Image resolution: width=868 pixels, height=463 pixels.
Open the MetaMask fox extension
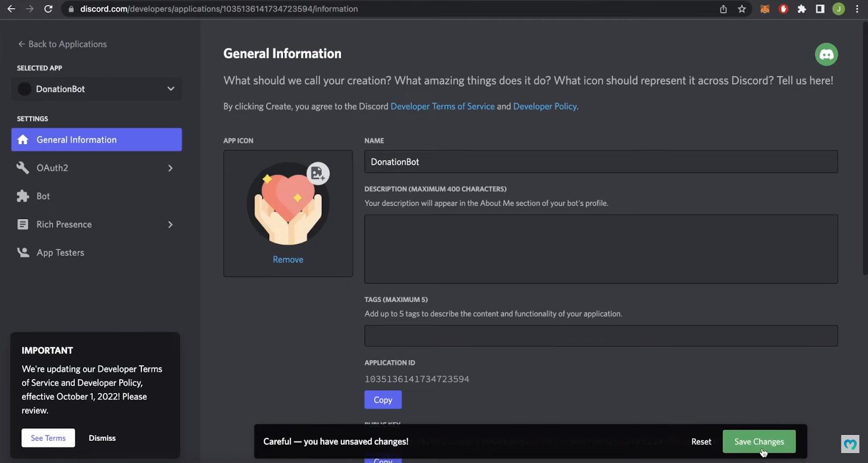tap(765, 9)
